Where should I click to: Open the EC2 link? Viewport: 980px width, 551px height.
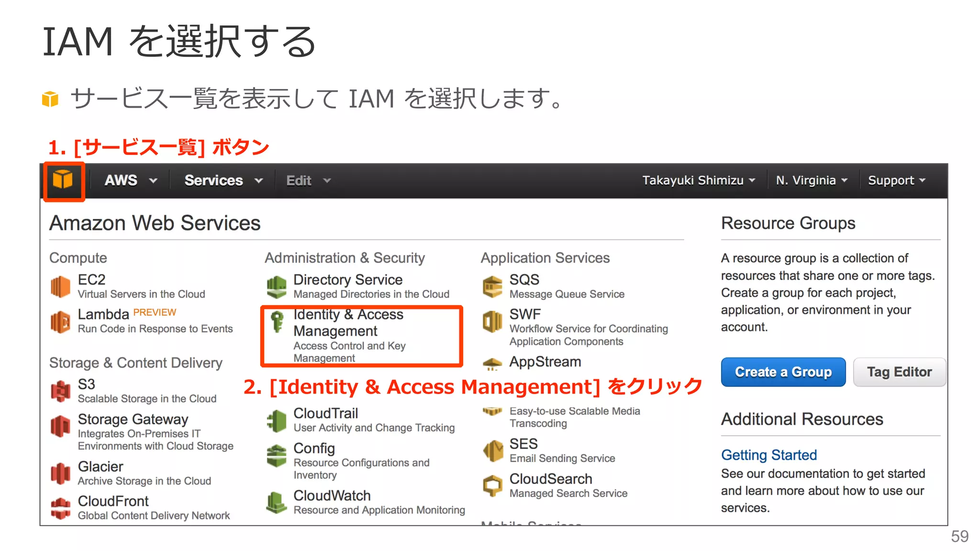(x=91, y=279)
